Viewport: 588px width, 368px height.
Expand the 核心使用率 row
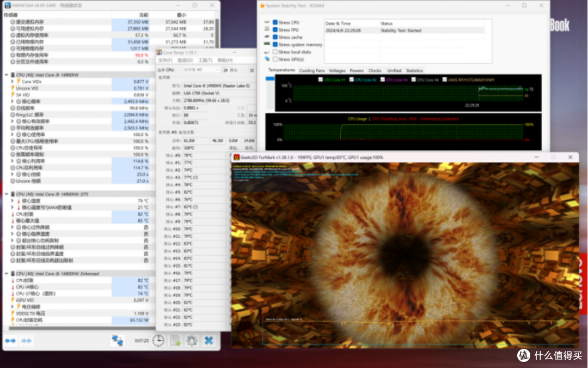click(x=13, y=135)
